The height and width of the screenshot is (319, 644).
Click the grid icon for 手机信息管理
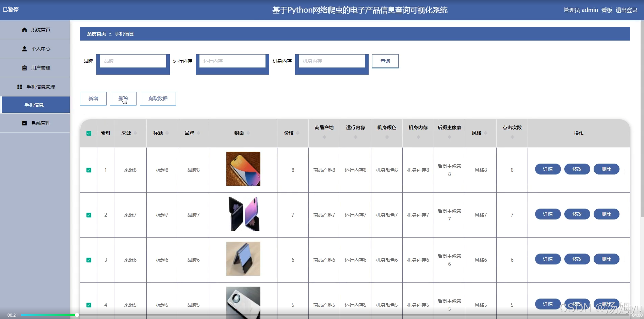[20, 87]
